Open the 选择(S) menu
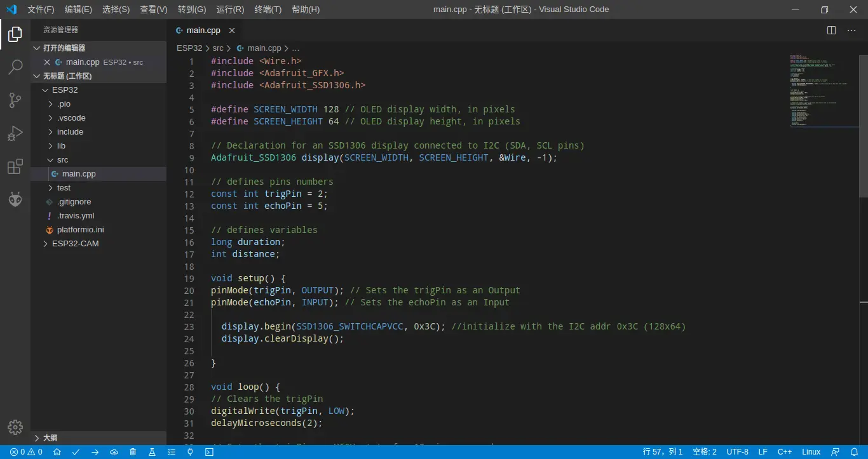This screenshot has width=868, height=459. click(x=116, y=10)
